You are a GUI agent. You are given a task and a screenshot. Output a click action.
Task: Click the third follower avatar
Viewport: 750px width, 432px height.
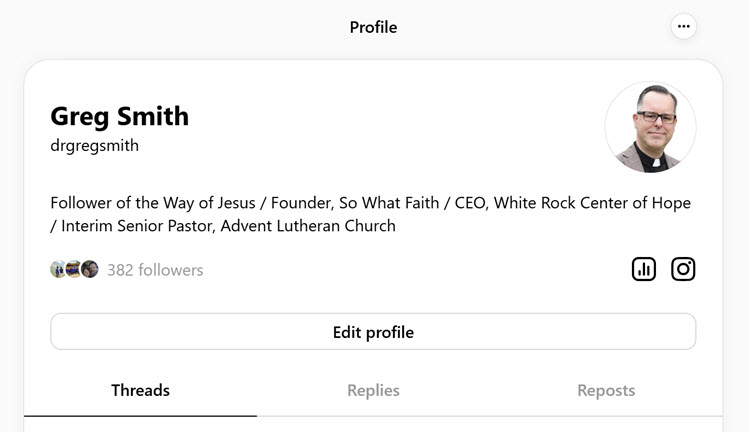pos(90,269)
